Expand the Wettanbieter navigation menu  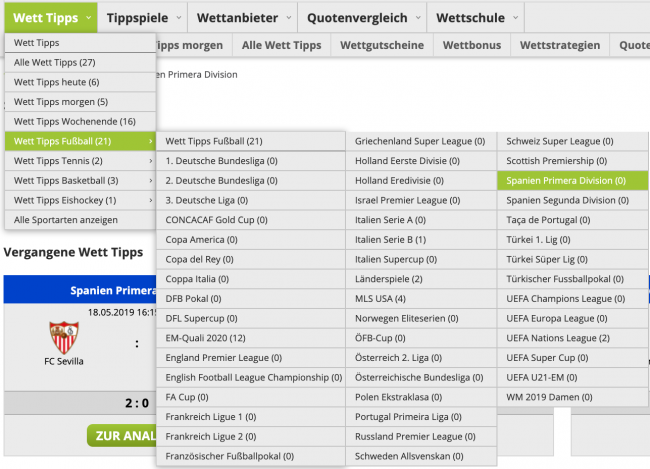point(246,17)
